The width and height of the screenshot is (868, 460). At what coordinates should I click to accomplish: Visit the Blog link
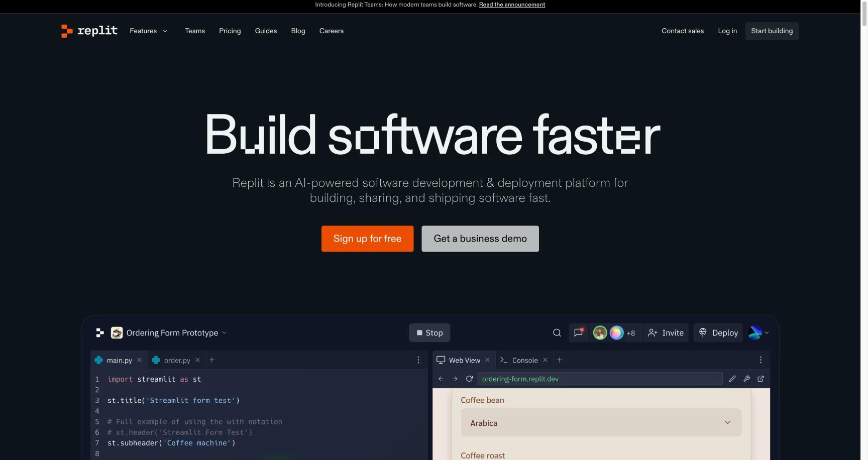click(x=298, y=31)
